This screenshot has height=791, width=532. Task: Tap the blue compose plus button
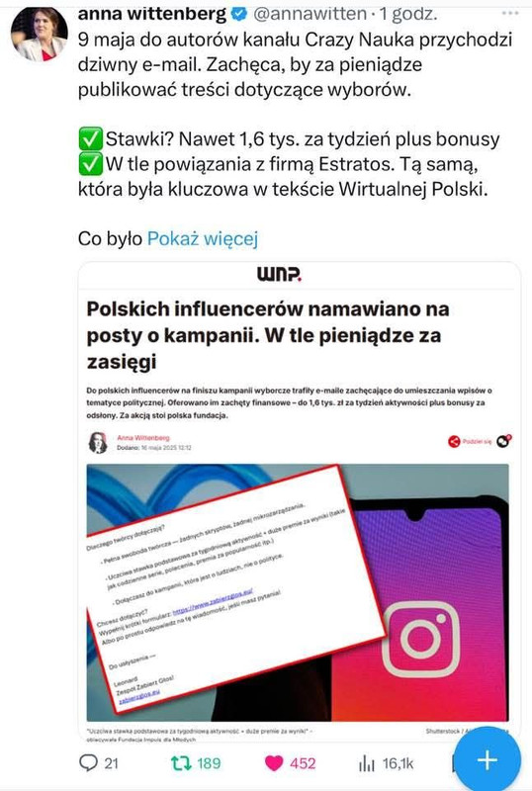tap(488, 759)
